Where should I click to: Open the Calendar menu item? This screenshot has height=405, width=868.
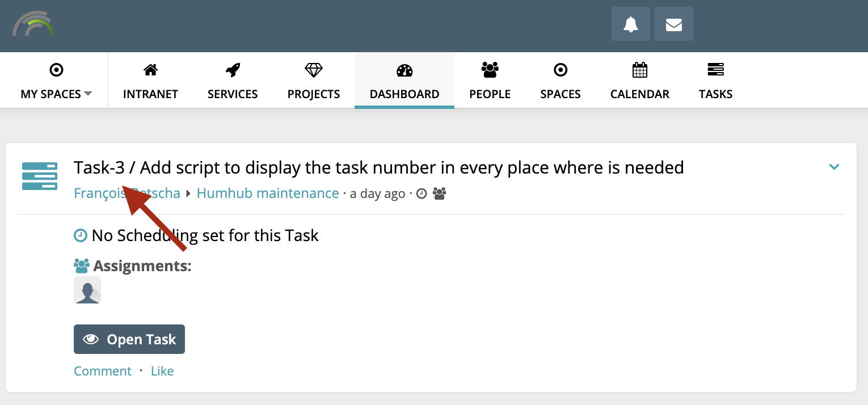(640, 81)
